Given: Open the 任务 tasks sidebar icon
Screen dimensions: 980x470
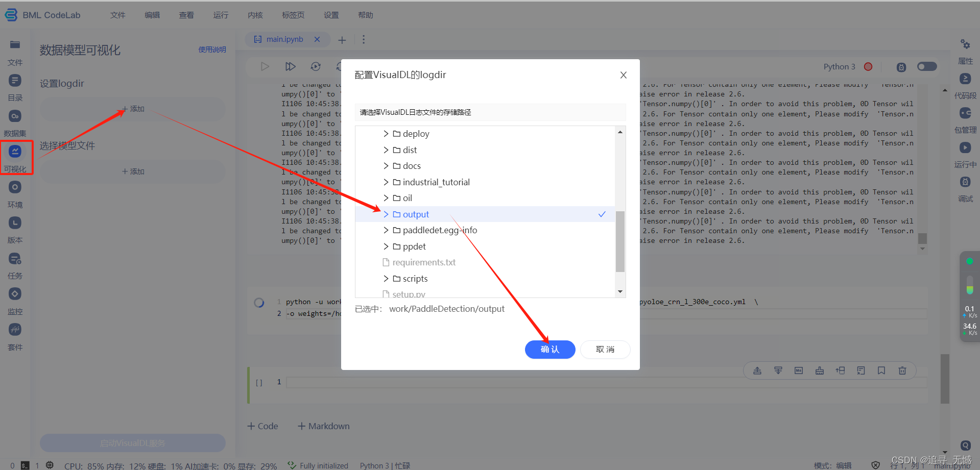Looking at the screenshot, I should coord(15,259).
